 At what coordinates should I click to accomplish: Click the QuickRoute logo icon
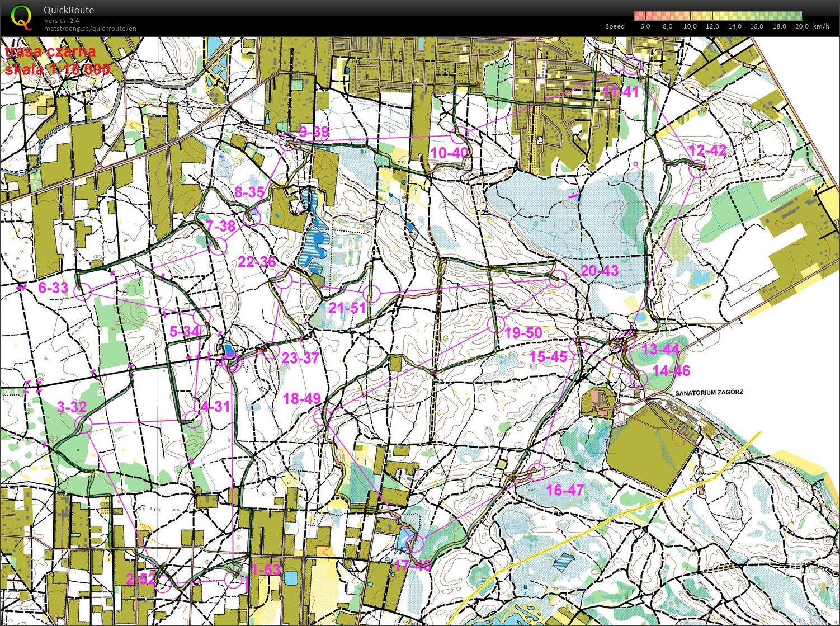[21, 17]
